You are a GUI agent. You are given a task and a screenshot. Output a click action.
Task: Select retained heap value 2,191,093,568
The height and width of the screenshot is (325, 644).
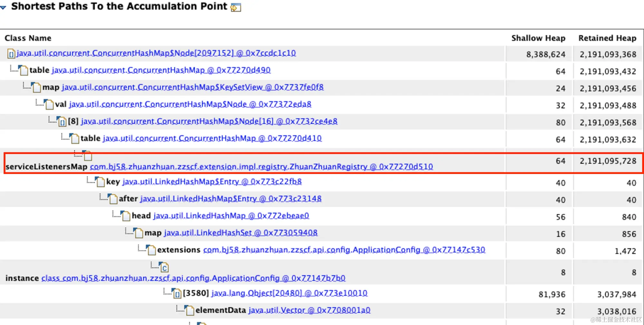(608, 123)
